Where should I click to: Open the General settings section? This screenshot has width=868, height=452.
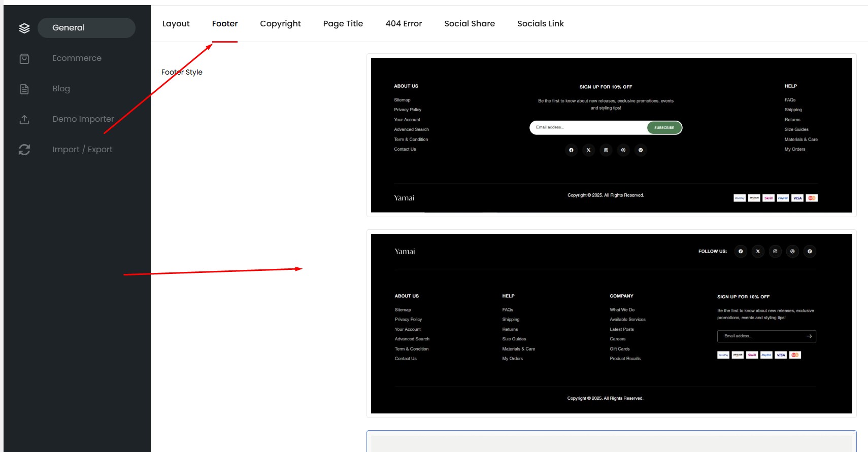[x=86, y=28]
